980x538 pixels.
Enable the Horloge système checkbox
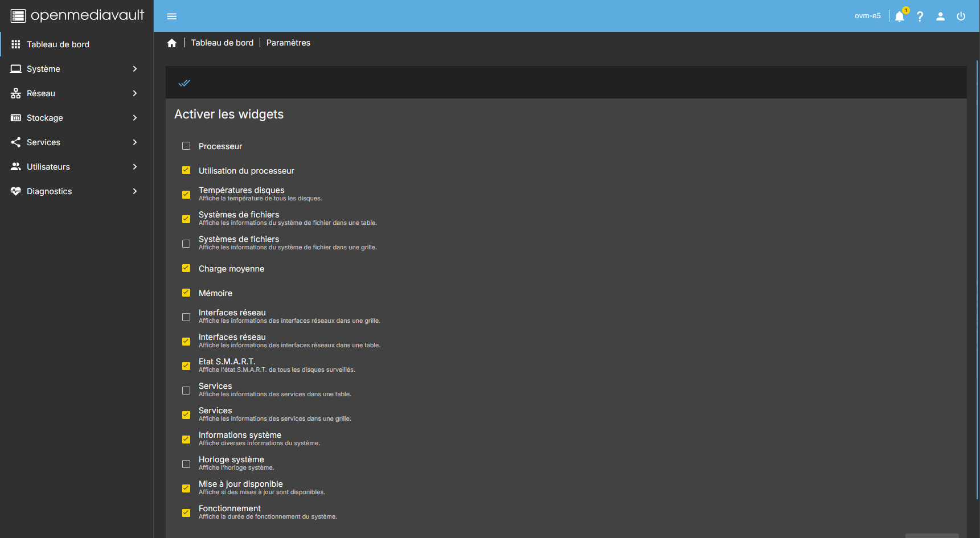tap(186, 464)
